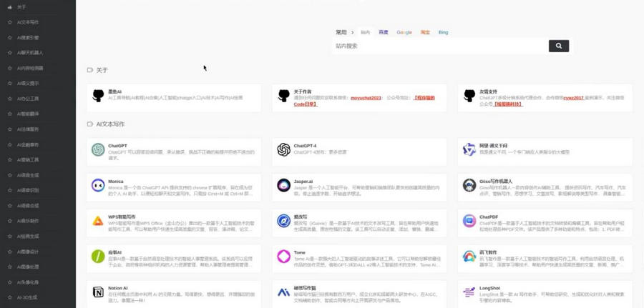Switch search engine to 百度 tab
Viewport: 644px width, 308px height.
point(384,32)
